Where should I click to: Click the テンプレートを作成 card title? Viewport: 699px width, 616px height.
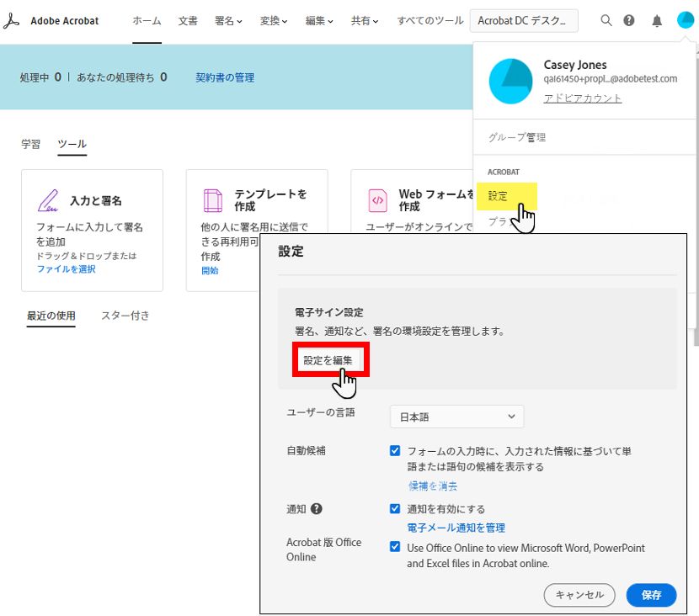270,200
